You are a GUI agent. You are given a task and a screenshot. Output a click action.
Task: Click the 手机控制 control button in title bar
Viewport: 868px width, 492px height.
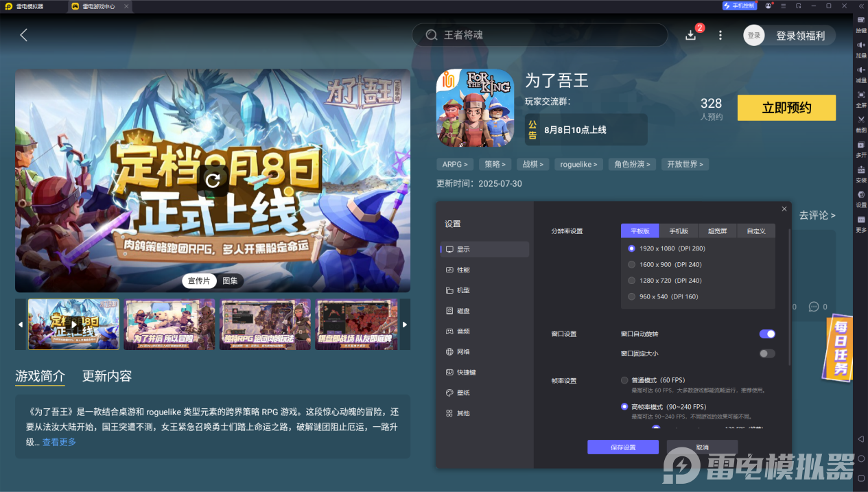coord(739,5)
